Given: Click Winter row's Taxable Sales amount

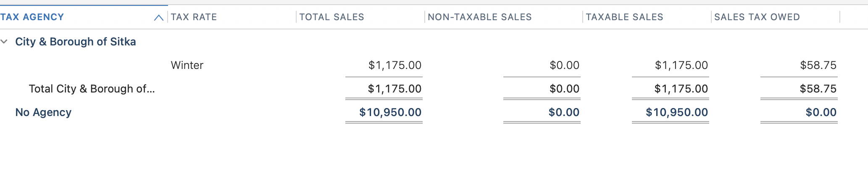Looking at the screenshot, I should [681, 65].
